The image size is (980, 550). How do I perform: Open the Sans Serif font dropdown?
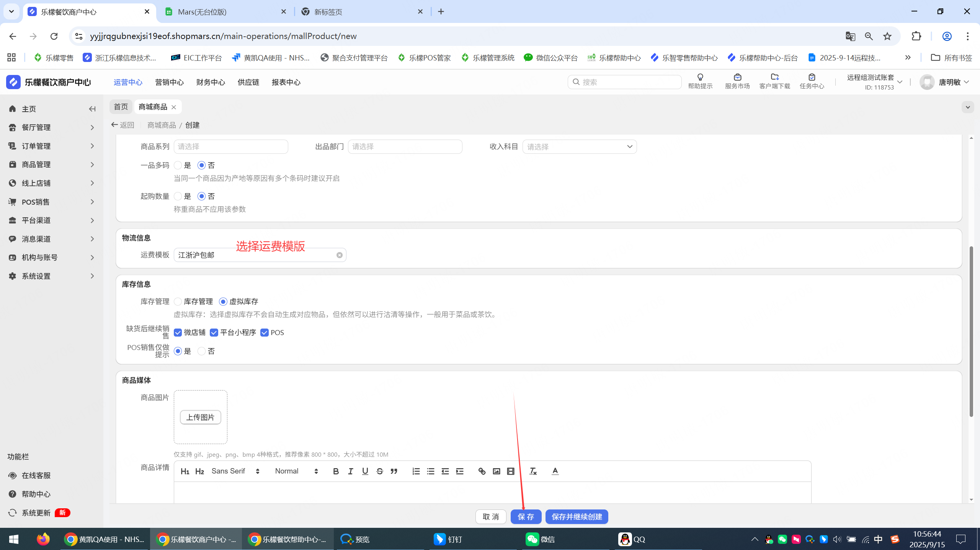pyautogui.click(x=235, y=471)
